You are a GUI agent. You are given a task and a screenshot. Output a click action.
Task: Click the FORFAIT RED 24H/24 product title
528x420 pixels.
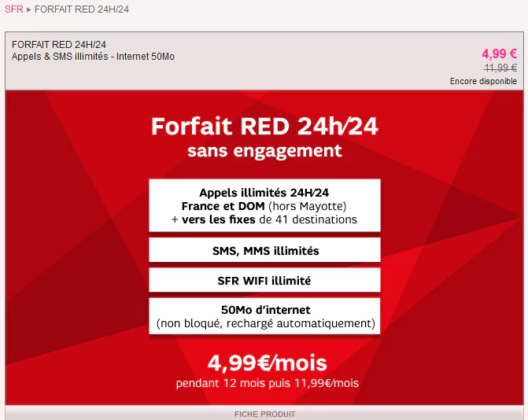pyautogui.click(x=59, y=44)
